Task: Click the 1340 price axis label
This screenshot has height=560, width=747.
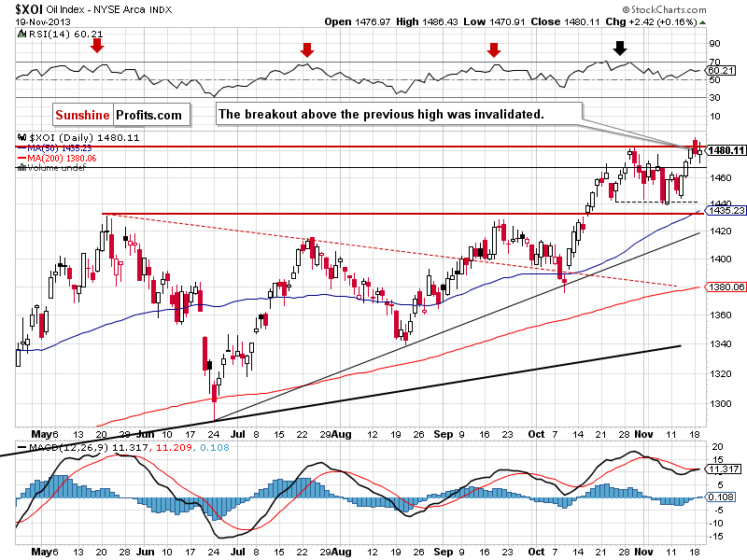Action: 720,344
